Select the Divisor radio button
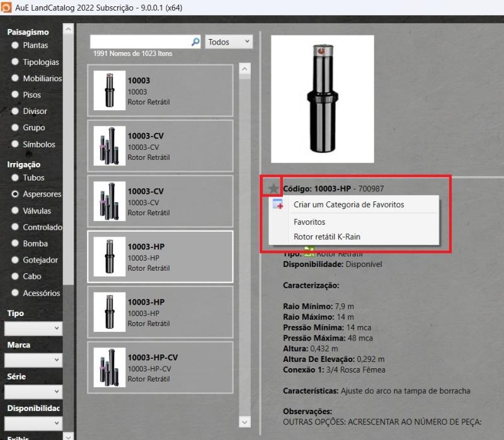The height and width of the screenshot is (440, 504). coord(14,111)
